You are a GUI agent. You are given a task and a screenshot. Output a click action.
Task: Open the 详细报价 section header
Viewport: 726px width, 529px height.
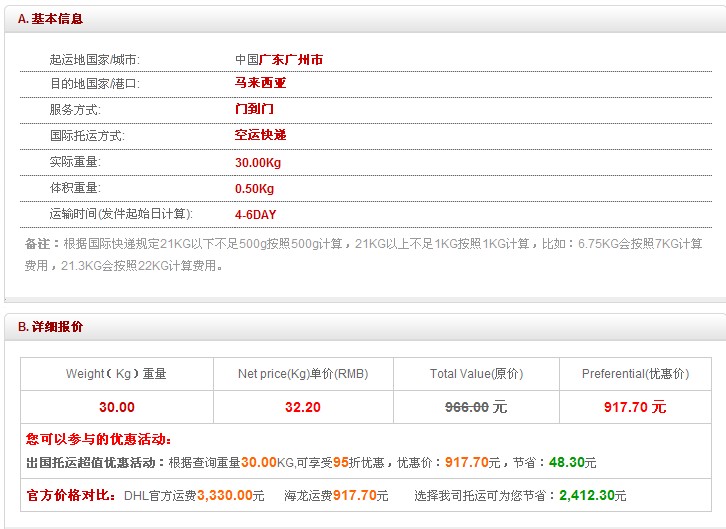[x=51, y=327]
